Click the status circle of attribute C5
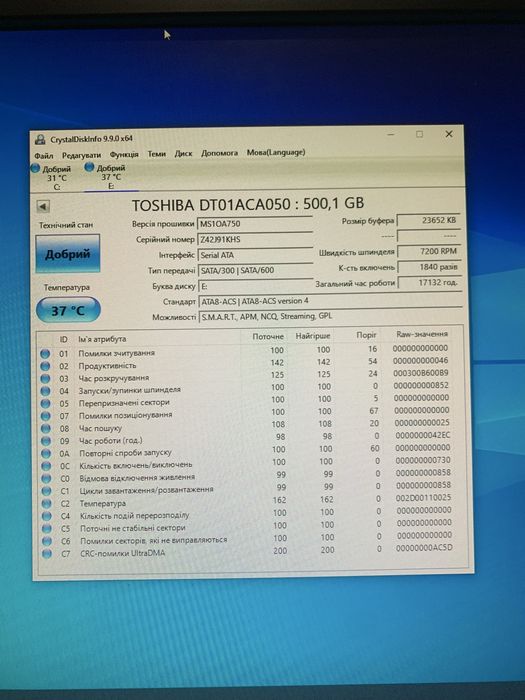The width and height of the screenshot is (525, 700). click(x=47, y=529)
